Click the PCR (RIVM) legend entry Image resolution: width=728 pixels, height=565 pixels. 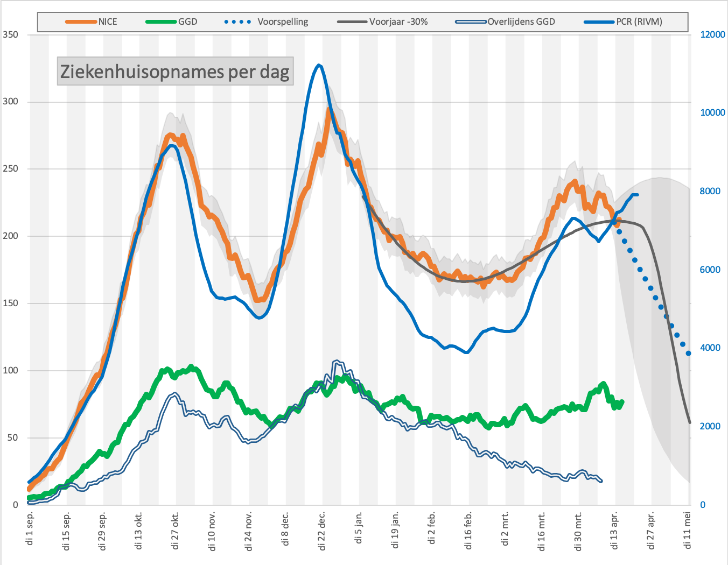tap(623, 22)
